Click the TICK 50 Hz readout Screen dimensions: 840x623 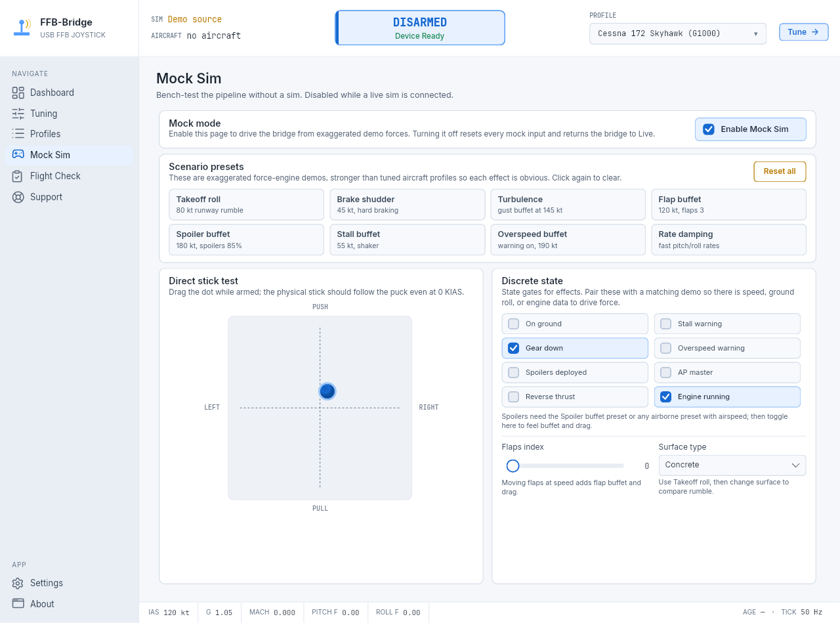tap(801, 612)
